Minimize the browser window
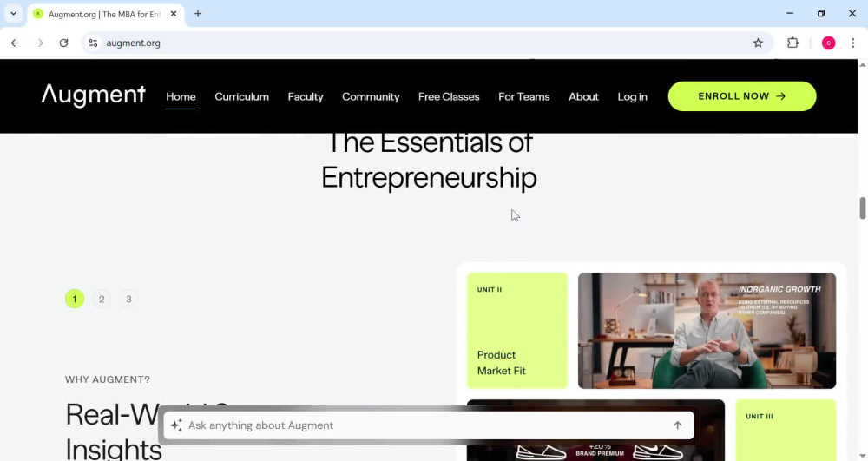 (x=790, y=14)
